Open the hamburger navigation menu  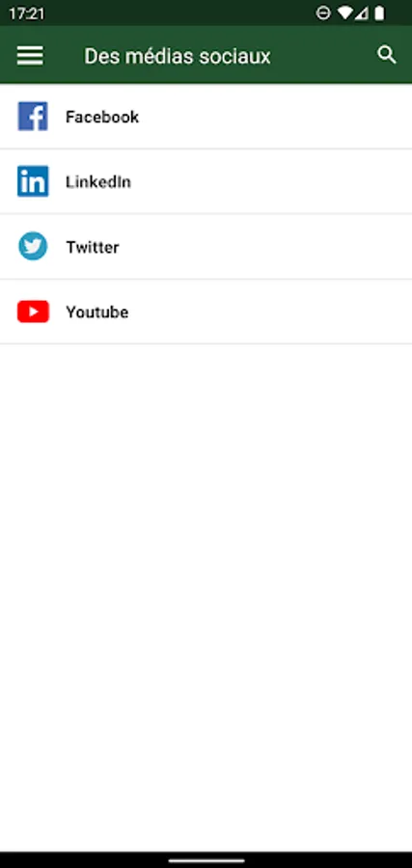[30, 56]
